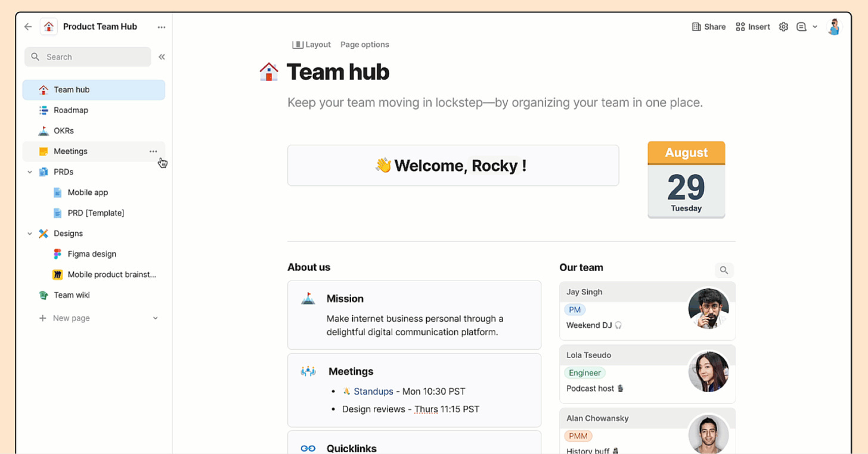Click the Welcome, Rocky! banner
The width and height of the screenshot is (868, 454).
tap(453, 165)
